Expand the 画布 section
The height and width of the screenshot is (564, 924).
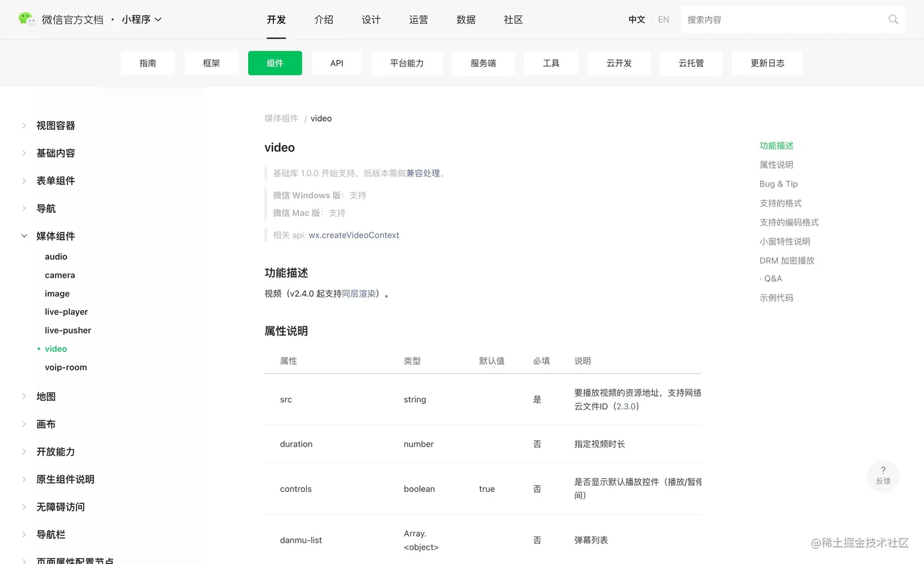(46, 424)
